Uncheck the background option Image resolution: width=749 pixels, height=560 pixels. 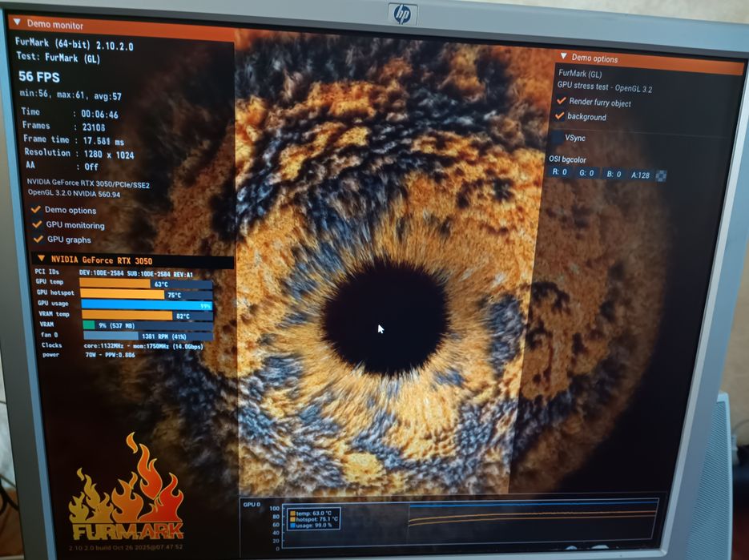pos(559,115)
